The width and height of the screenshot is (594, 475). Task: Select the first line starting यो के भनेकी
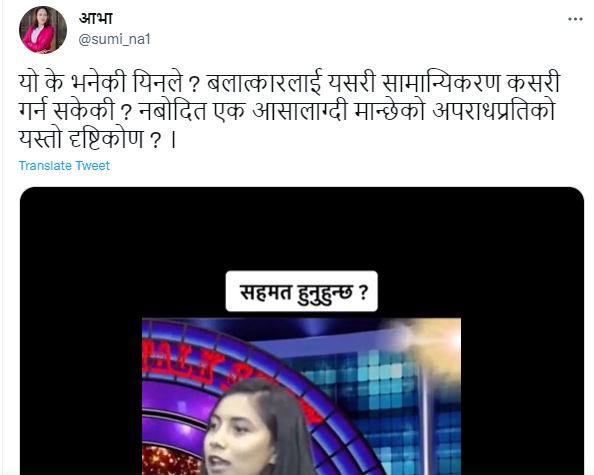(x=289, y=83)
